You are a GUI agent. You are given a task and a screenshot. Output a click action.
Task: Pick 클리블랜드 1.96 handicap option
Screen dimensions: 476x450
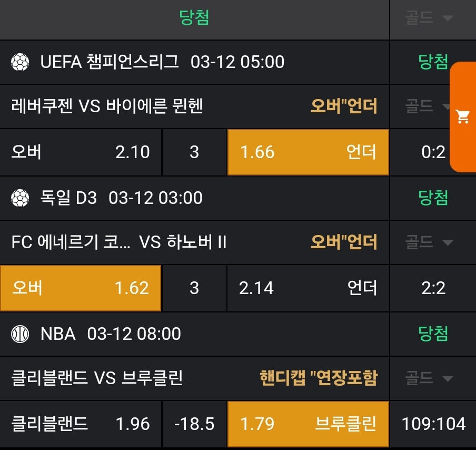pos(81,424)
